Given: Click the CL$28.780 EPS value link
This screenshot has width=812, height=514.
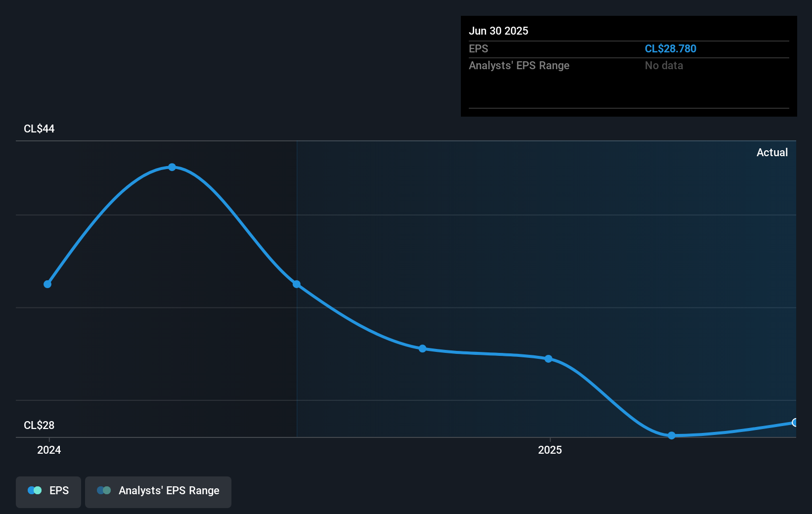Looking at the screenshot, I should pos(671,48).
